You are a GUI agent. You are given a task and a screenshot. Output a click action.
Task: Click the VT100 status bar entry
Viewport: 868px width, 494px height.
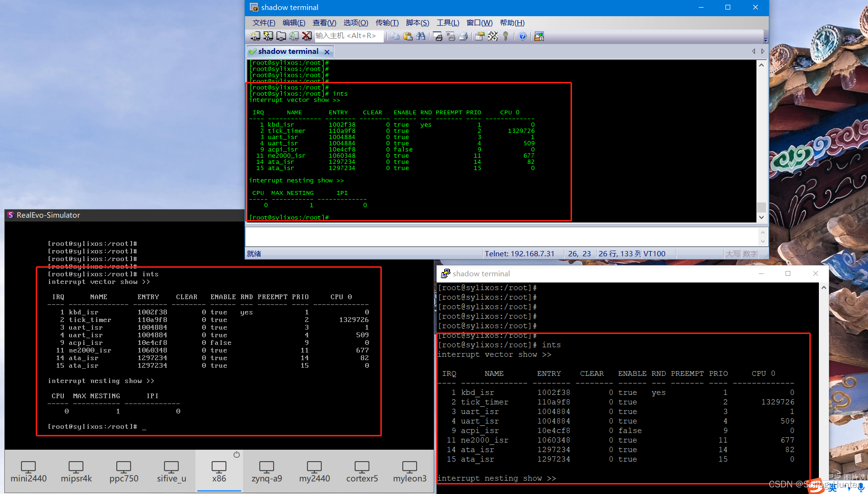(654, 254)
